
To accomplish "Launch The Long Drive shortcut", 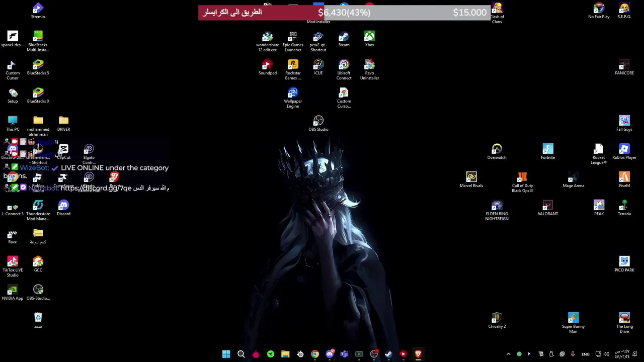I will point(624,323).
